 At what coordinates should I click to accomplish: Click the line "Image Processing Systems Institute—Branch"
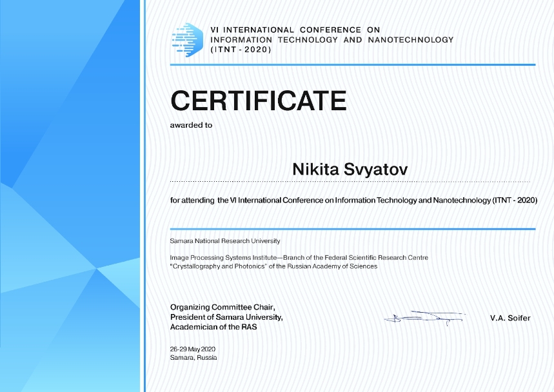(x=299, y=257)
